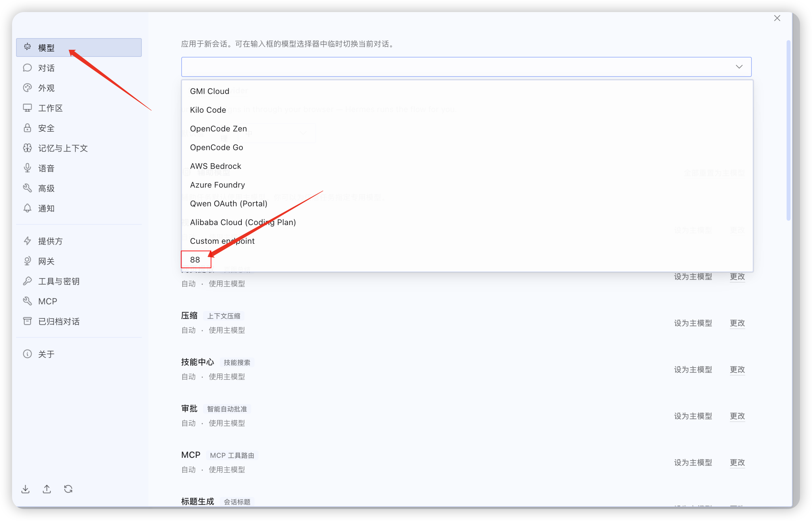
Task: Click the upload icon at sidebar bottom
Action: tap(47, 490)
